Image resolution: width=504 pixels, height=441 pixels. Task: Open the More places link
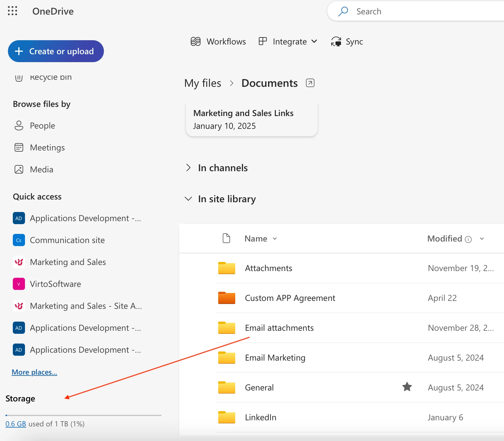click(34, 372)
